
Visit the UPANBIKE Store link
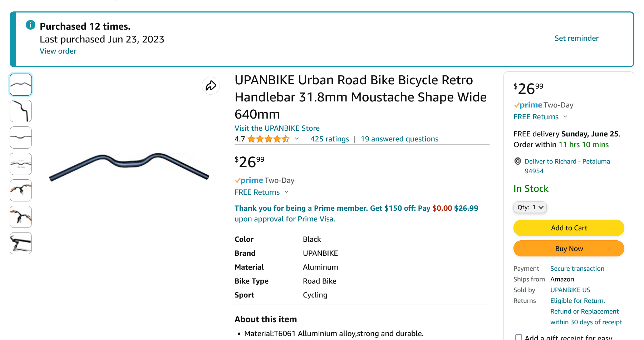click(x=277, y=128)
